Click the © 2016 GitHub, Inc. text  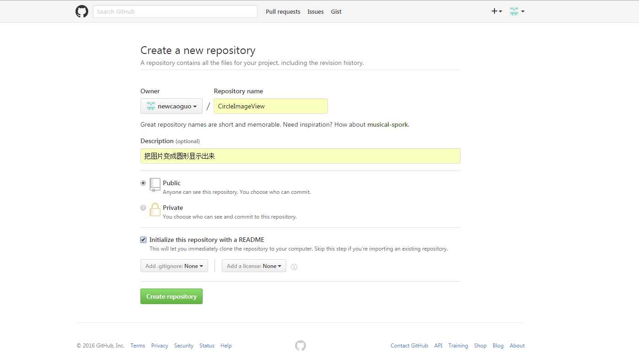click(100, 346)
